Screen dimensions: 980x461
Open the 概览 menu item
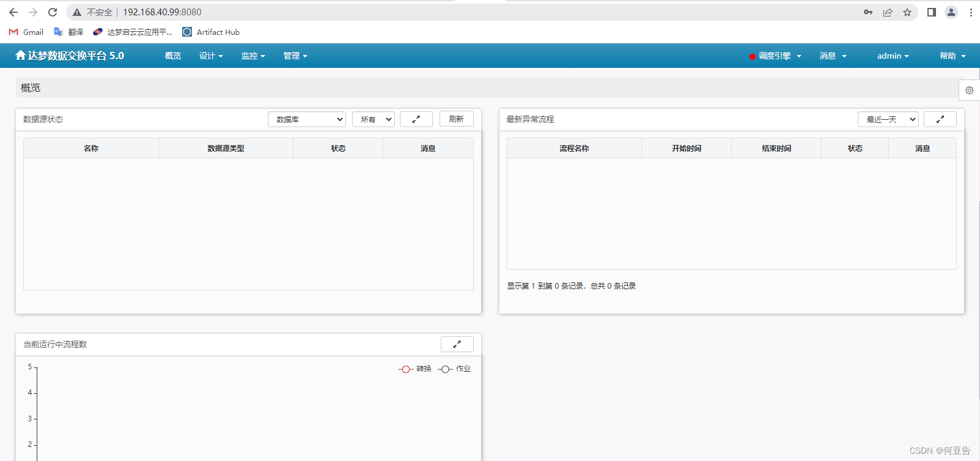(x=173, y=56)
